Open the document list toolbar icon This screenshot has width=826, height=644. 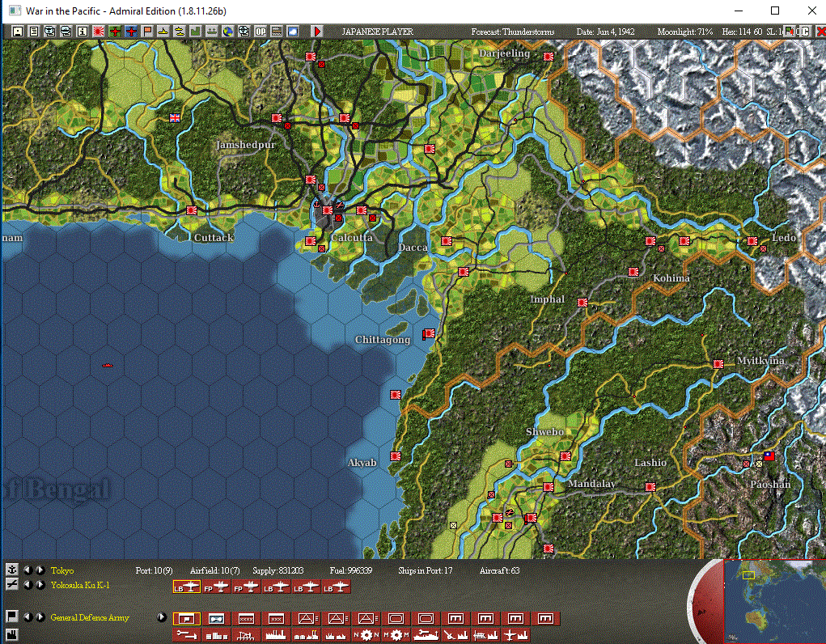coord(34,32)
